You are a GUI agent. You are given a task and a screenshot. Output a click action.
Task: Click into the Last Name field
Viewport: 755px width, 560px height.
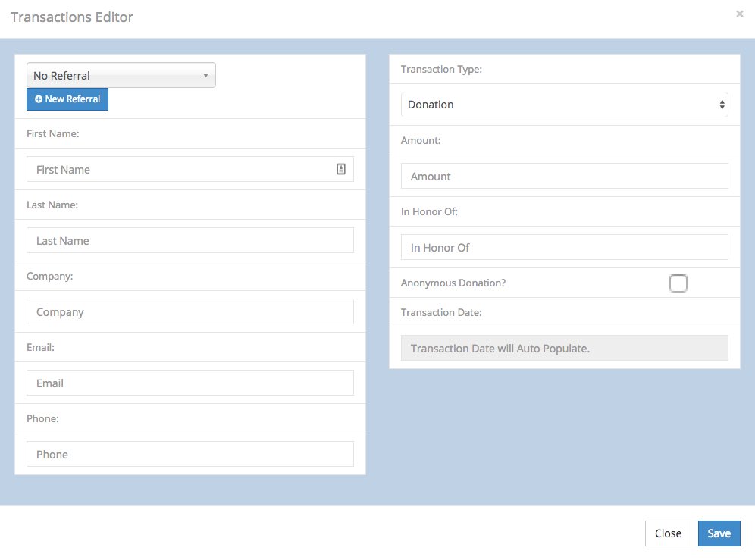(x=190, y=241)
